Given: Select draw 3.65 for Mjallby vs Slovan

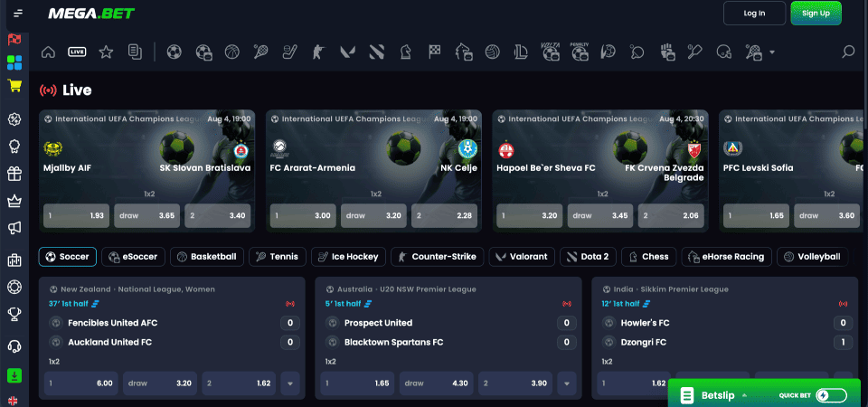Looking at the screenshot, I should click(x=147, y=216).
